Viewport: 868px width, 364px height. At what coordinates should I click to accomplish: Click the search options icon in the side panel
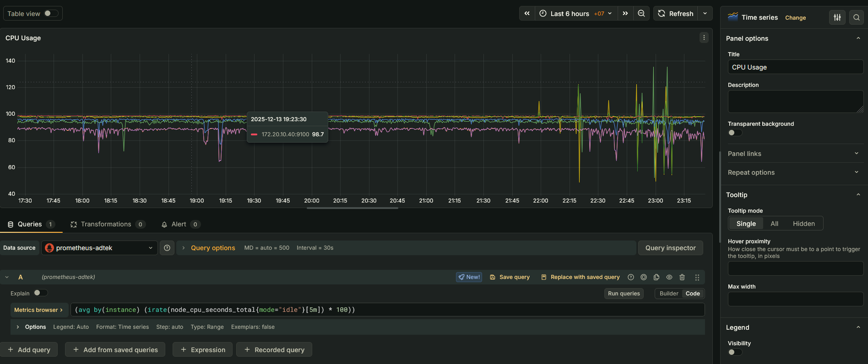(856, 17)
